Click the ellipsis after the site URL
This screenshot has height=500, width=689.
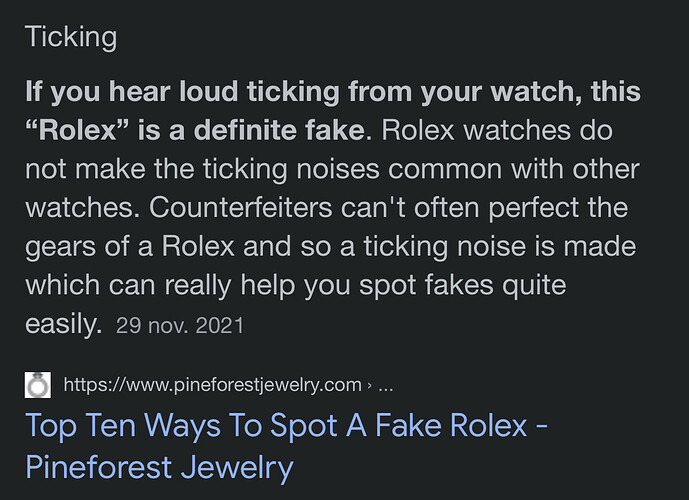click(385, 389)
